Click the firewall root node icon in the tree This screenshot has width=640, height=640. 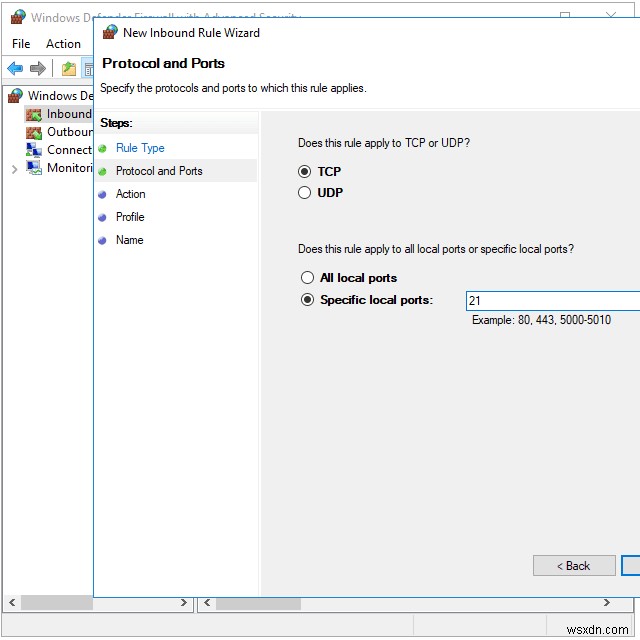click(16, 96)
